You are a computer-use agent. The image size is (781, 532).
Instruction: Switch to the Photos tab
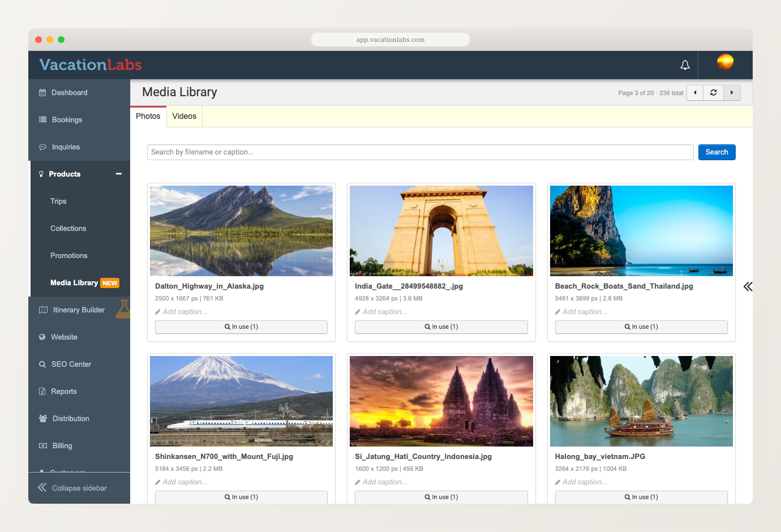pos(148,116)
